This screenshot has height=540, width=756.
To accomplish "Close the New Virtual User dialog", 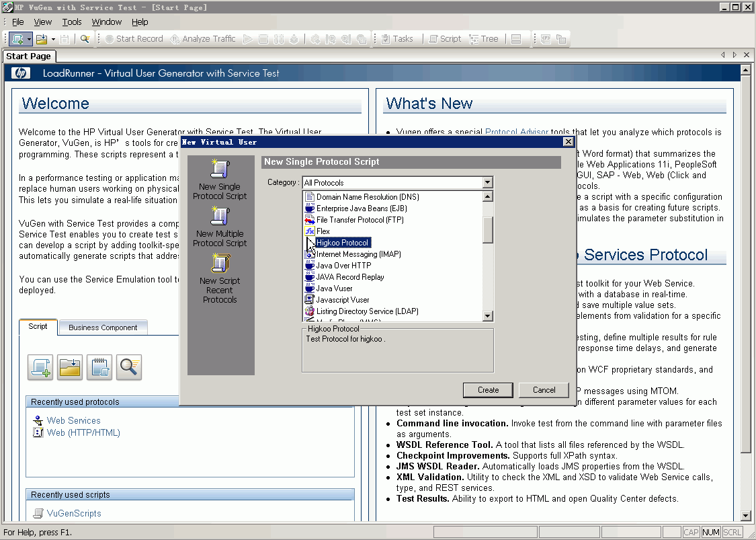I will click(569, 142).
